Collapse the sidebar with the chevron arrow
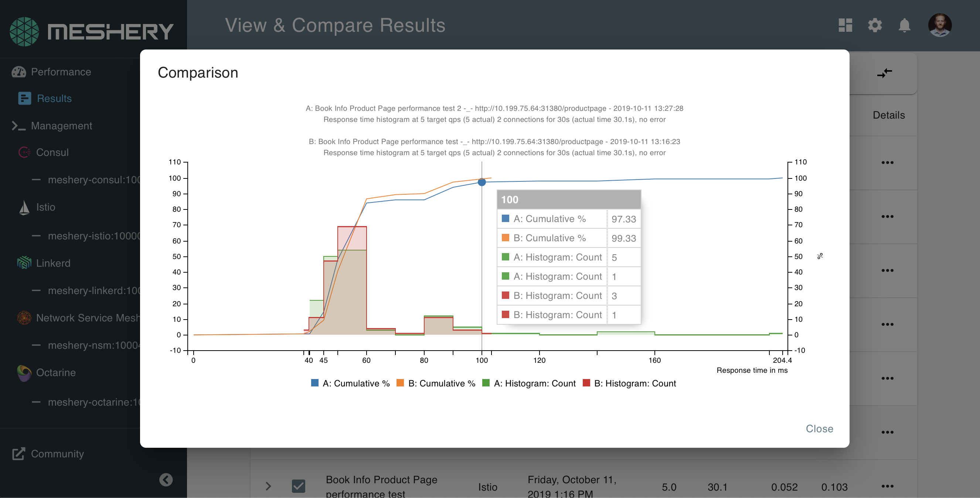The height and width of the screenshot is (498, 980). (x=166, y=480)
